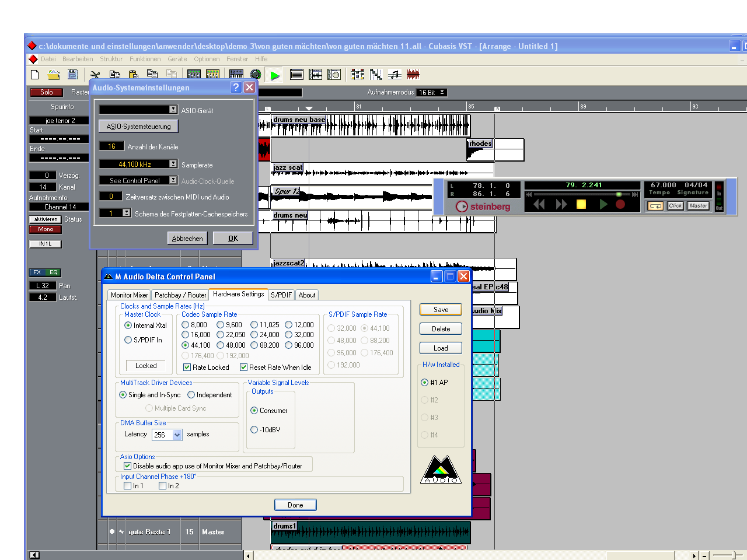Click the New document icon in Cubasis toolbar

[35, 75]
